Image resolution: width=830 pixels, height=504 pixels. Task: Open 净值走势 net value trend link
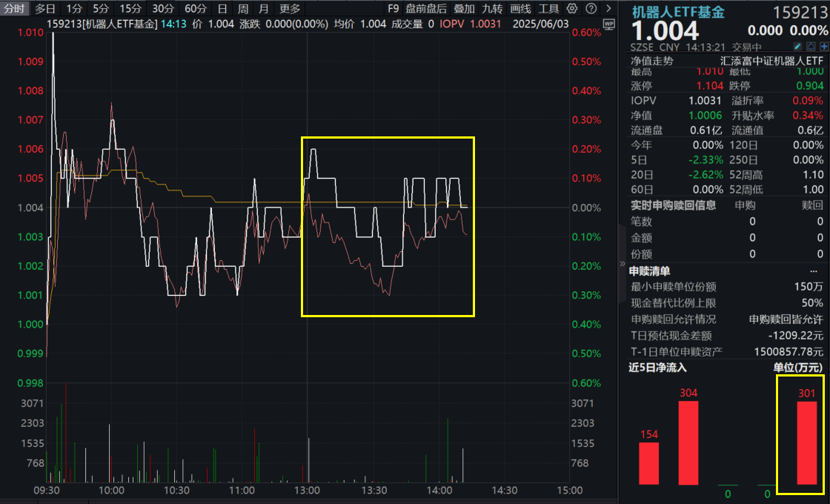[653, 61]
